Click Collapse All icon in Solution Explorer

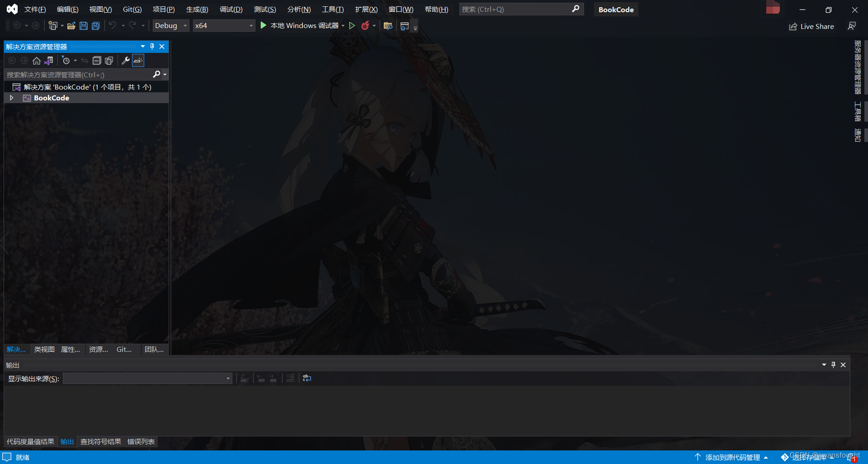(97, 61)
